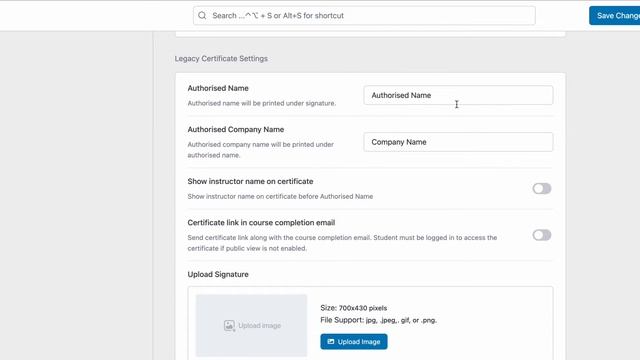Click the magnifier icon in search bar
The image size is (640, 360).
pyautogui.click(x=202, y=16)
